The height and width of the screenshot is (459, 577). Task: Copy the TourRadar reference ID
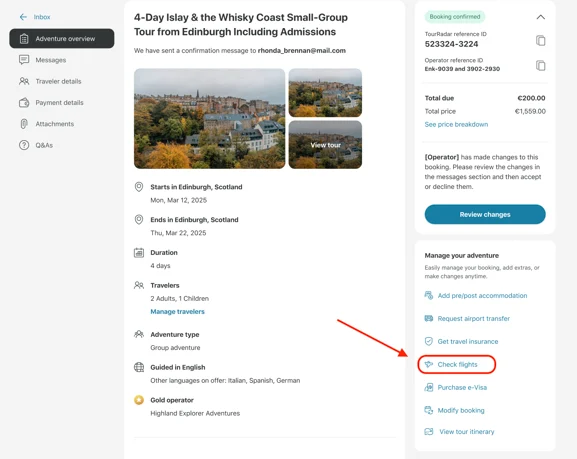[x=540, y=40]
